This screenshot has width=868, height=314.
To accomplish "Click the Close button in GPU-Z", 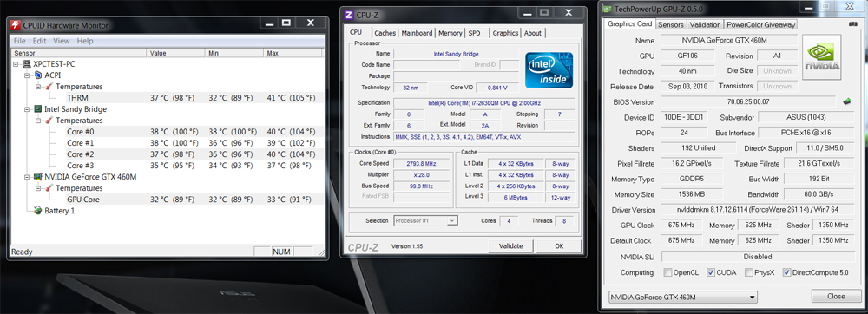I will [x=836, y=297].
